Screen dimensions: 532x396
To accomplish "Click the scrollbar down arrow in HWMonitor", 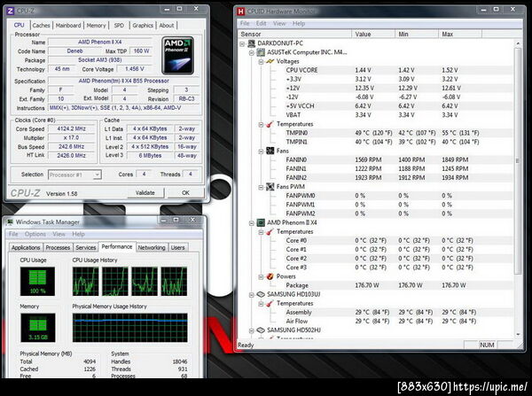I will (518, 335).
